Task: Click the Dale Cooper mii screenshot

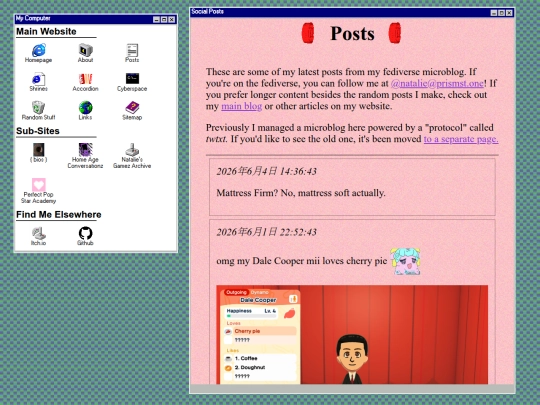Action: coord(352,334)
